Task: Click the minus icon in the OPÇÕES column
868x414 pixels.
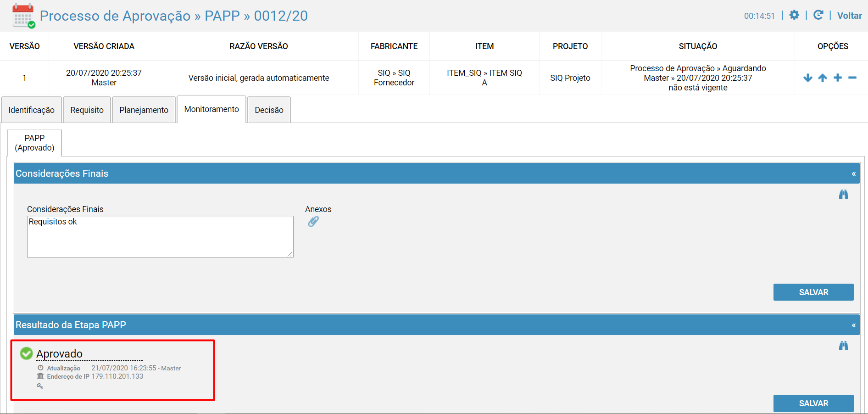Action: point(852,78)
